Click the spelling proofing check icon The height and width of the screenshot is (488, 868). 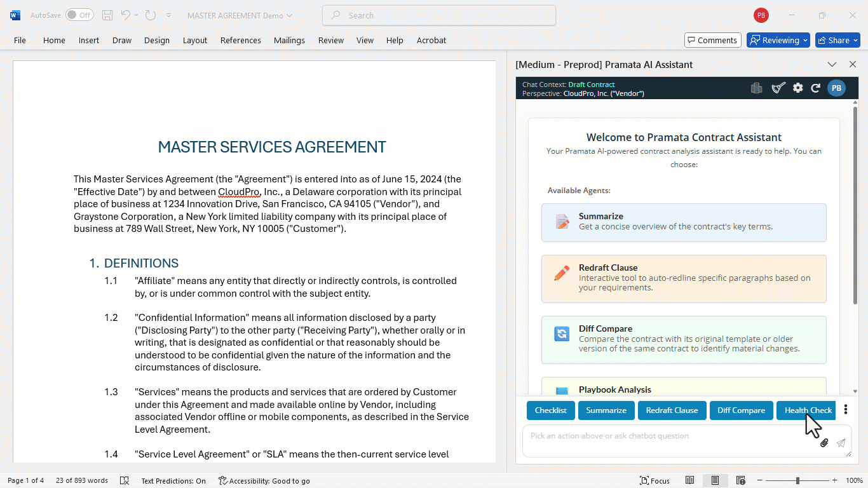point(125,480)
